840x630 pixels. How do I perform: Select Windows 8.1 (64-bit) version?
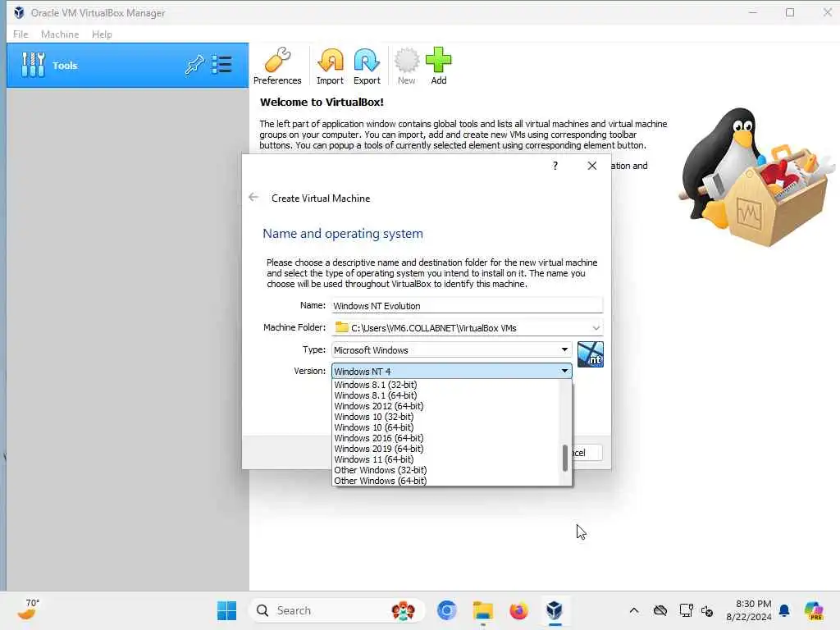pos(445,395)
